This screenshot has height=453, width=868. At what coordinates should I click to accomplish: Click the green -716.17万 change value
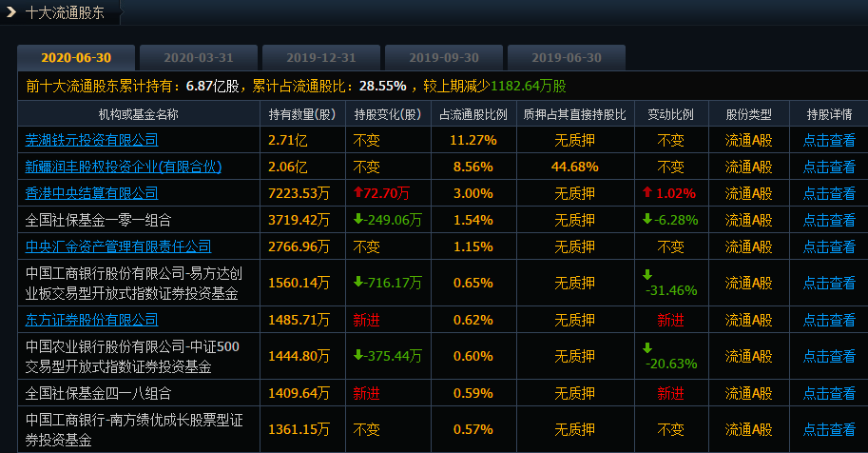[388, 283]
